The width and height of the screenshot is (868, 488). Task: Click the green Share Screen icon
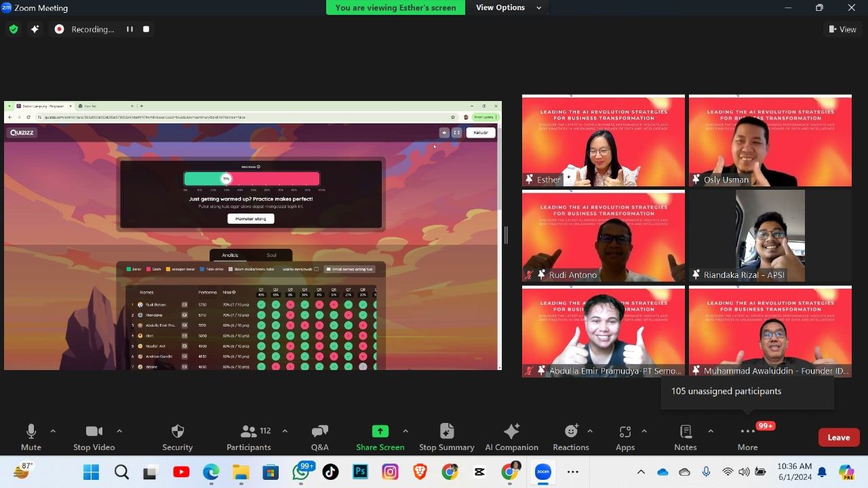(x=380, y=432)
